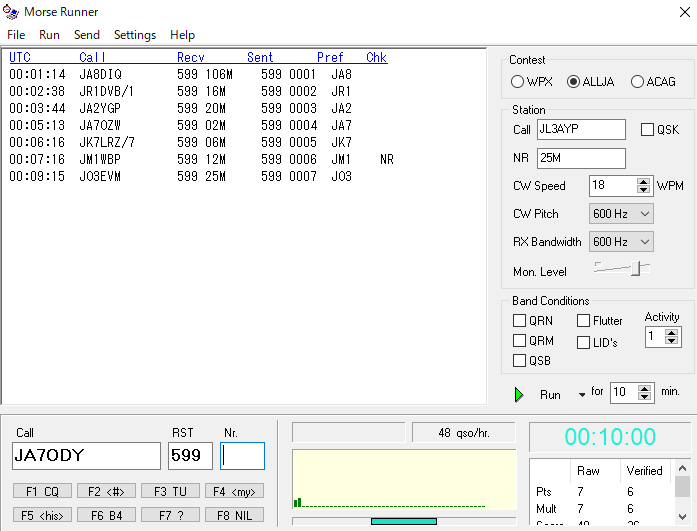The height and width of the screenshot is (531, 697).
Task: Click the Recv column header
Action: coord(191,57)
